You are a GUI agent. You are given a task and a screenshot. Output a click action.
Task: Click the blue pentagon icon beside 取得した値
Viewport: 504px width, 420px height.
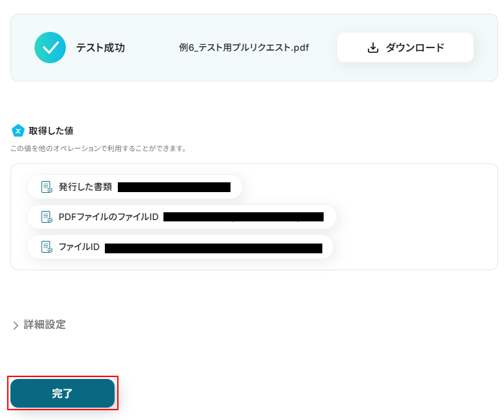(18, 131)
